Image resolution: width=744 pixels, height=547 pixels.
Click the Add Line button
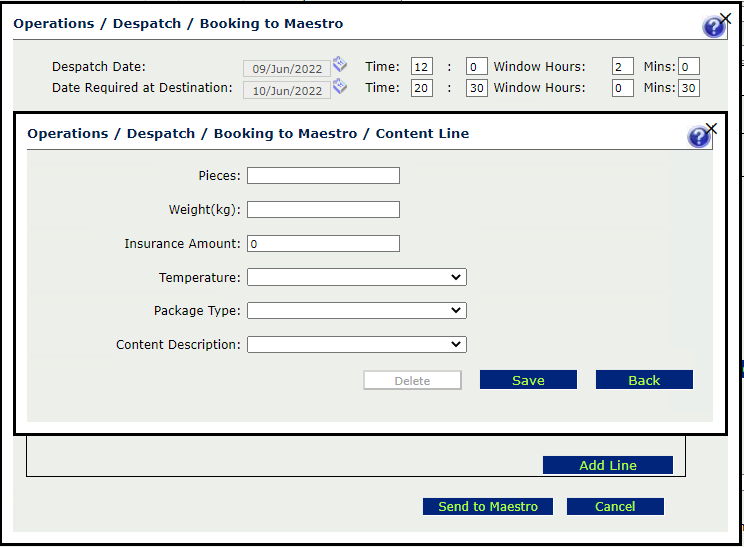608,465
